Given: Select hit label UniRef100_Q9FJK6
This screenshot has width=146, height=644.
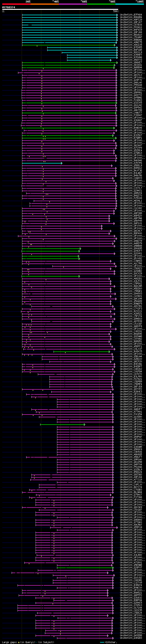Looking at the screenshot, I should tap(131, 32).
